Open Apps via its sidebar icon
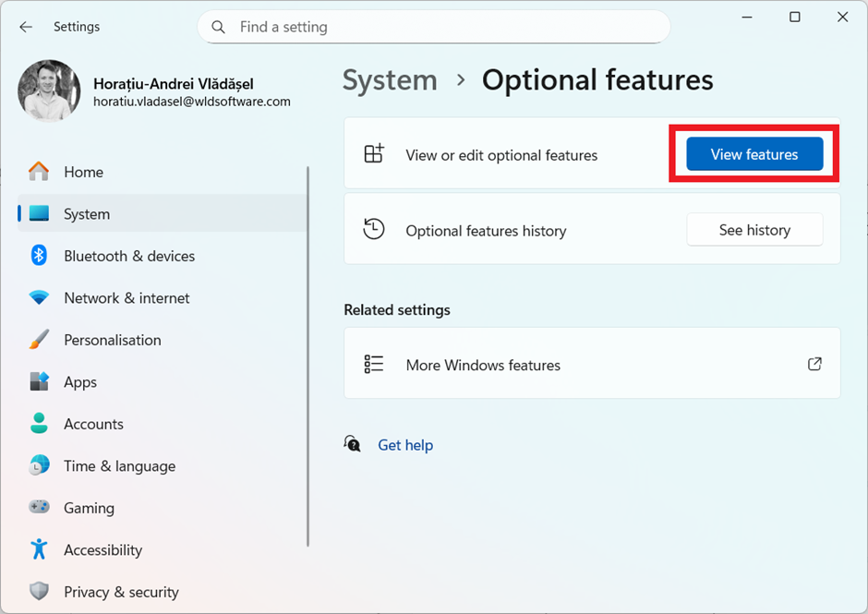This screenshot has height=614, width=868. (38, 381)
